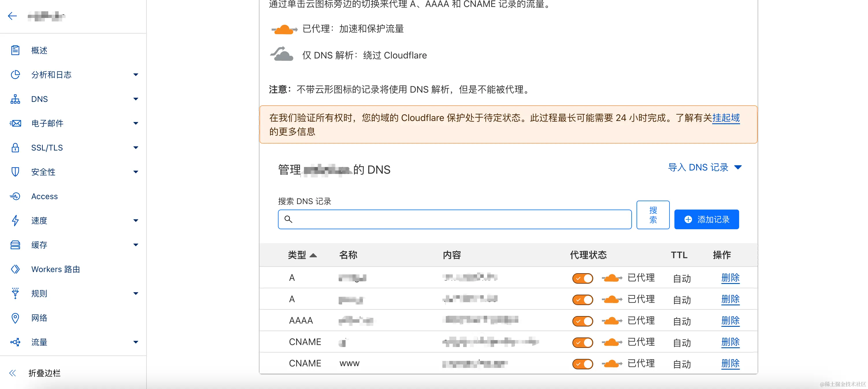This screenshot has height=389, width=868.
Task: Toggle proxy switch for www CNAME record
Action: tap(582, 364)
